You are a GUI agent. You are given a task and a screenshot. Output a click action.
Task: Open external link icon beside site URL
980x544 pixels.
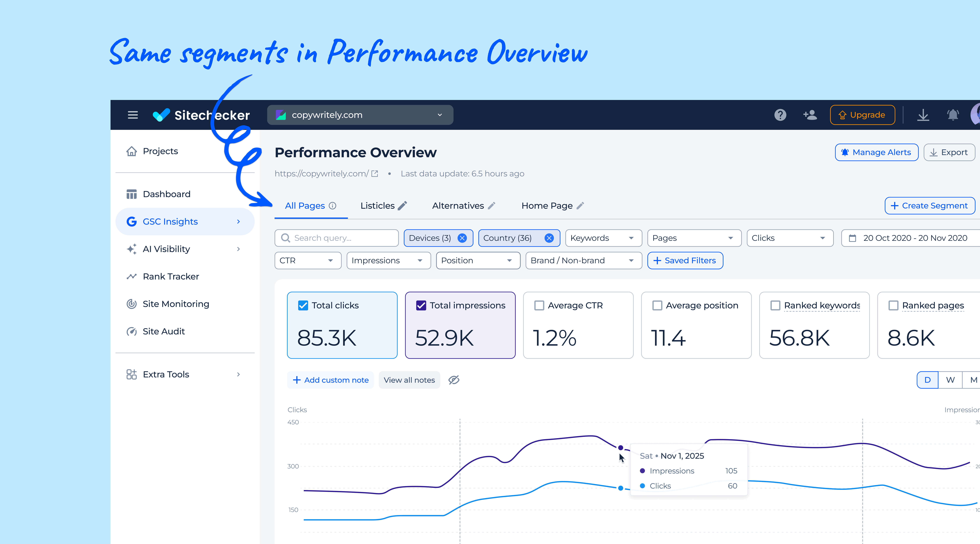[x=375, y=174]
